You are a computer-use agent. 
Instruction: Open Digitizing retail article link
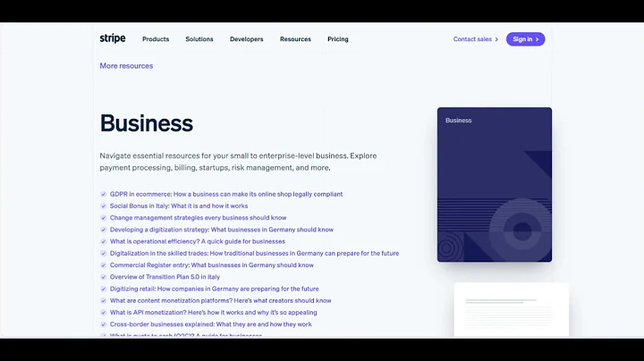tap(214, 289)
